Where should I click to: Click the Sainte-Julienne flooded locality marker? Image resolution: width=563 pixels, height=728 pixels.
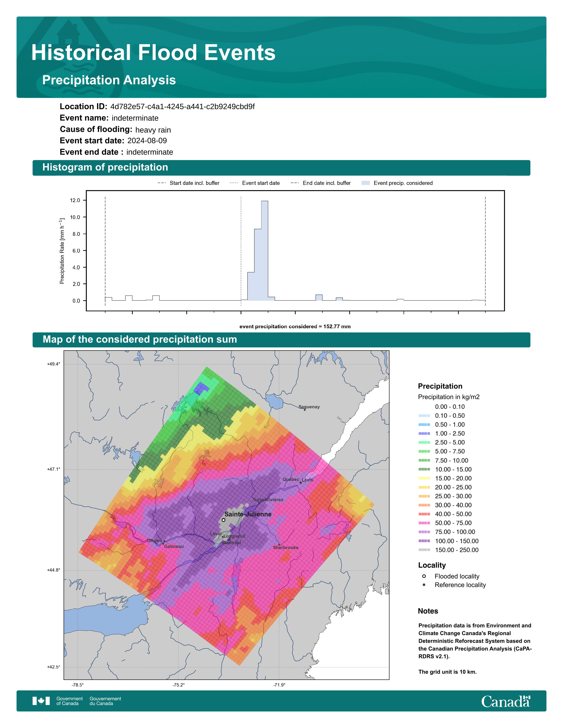pos(223,520)
